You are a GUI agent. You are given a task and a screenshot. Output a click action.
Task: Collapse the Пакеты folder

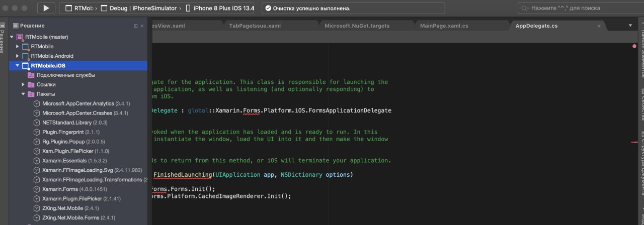click(23, 94)
